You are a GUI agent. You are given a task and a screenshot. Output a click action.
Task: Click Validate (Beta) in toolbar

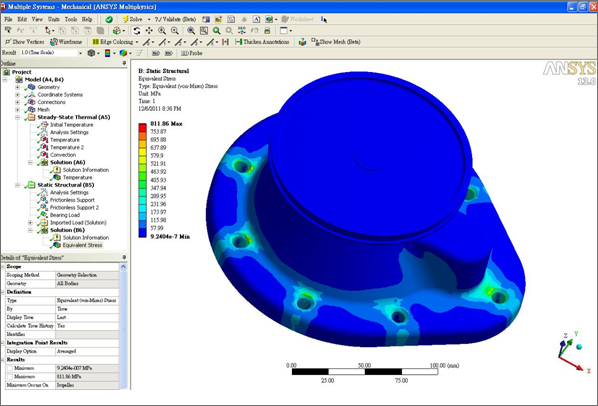(175, 19)
